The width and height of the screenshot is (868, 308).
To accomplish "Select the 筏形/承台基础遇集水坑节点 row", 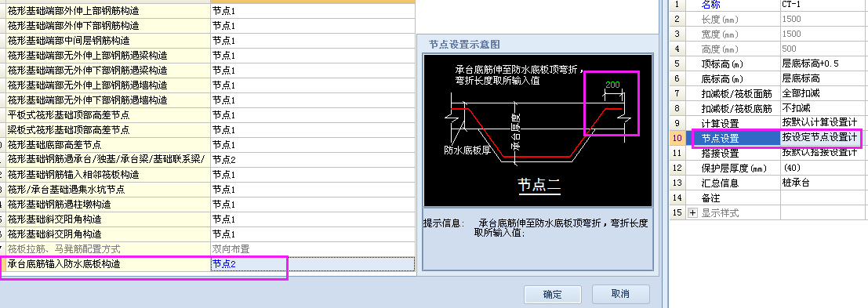I will click(208, 190).
